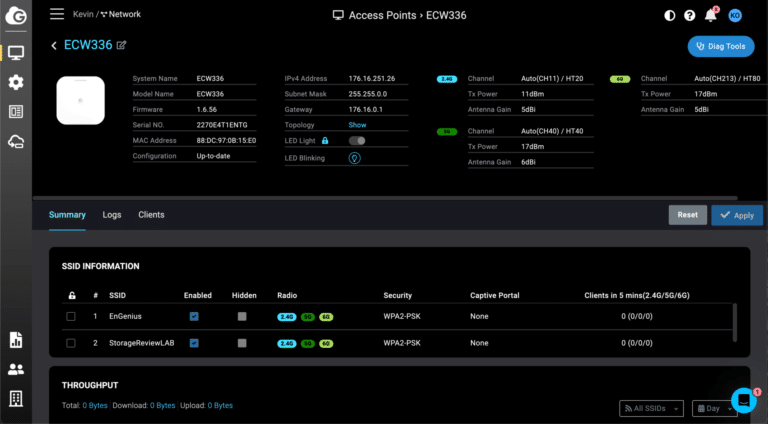The image size is (768, 424).
Task: Toggle dark/light theme contrast icon
Action: coord(670,16)
